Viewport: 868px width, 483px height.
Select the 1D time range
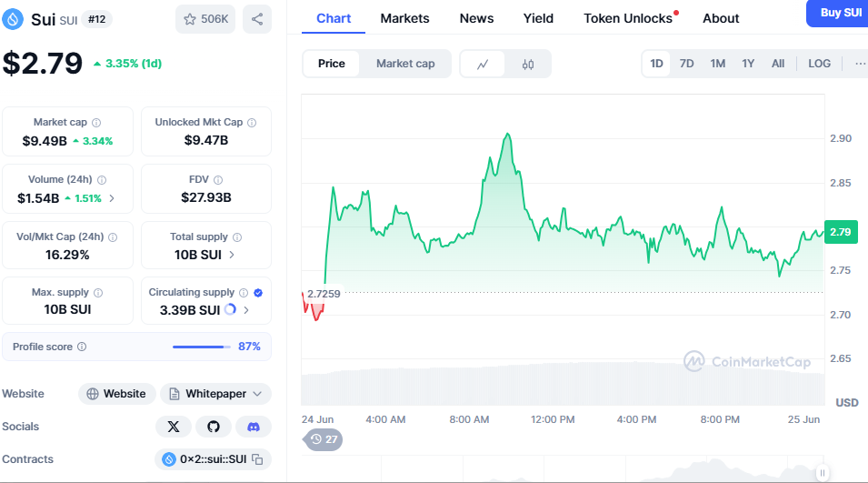[656, 64]
